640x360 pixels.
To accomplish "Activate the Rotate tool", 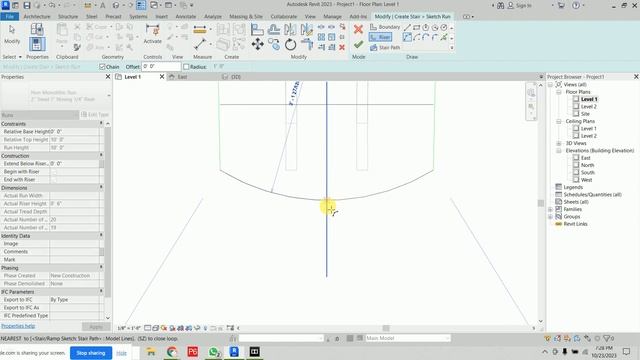I will pyautogui.click(x=290, y=44).
